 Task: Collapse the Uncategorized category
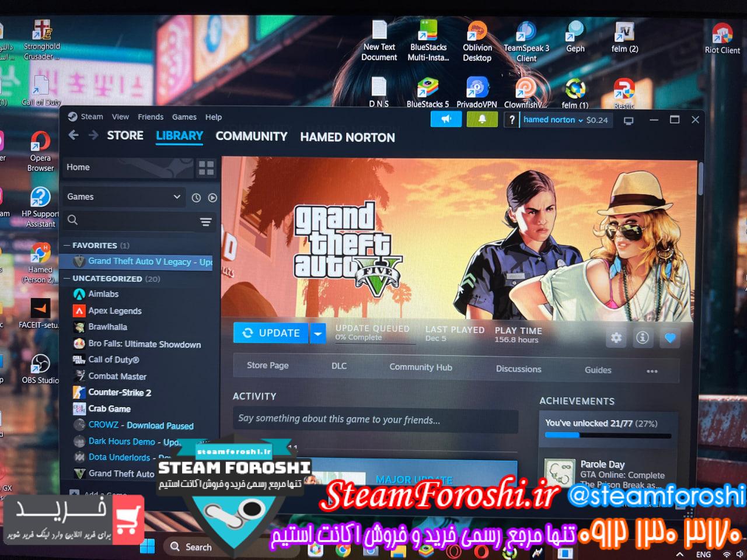67,279
